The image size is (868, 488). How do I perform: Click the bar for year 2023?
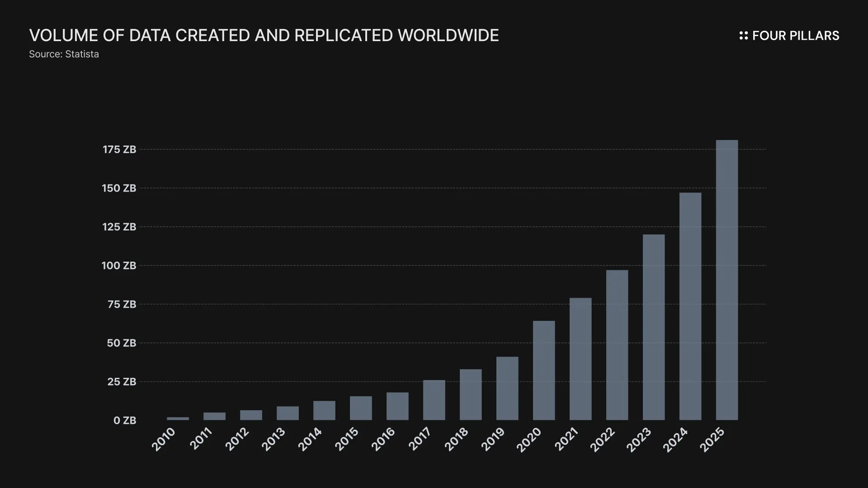[653, 327]
